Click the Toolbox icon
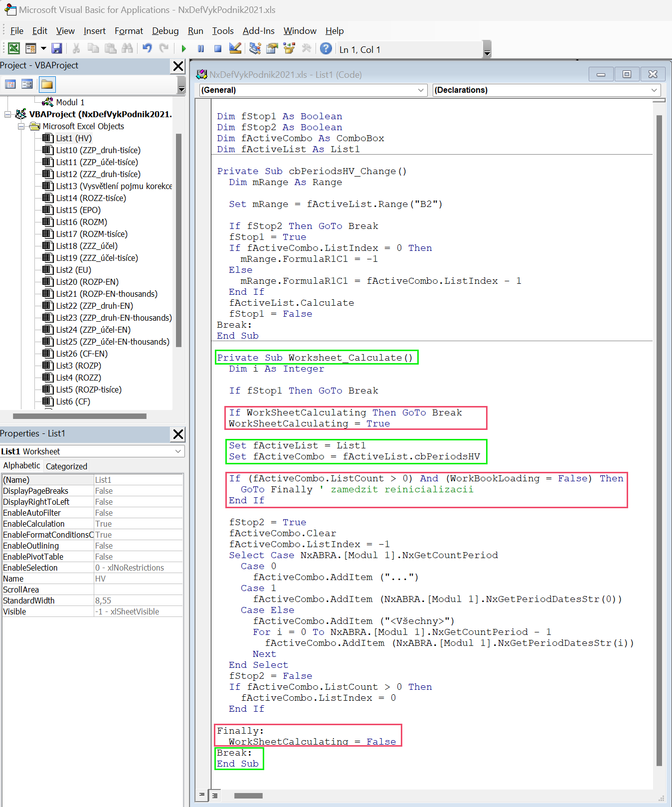 (307, 48)
